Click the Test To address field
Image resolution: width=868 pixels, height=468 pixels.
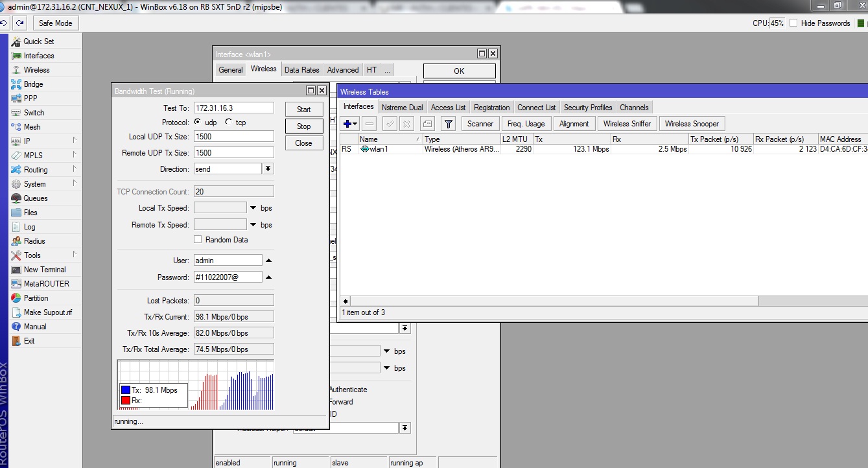[x=233, y=108]
